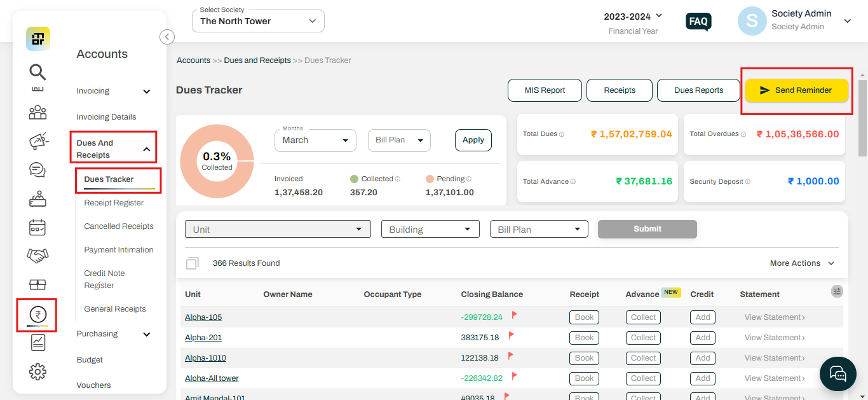Image resolution: width=868 pixels, height=400 pixels.
Task: Tick the select-all results checkbox
Action: [x=192, y=263]
